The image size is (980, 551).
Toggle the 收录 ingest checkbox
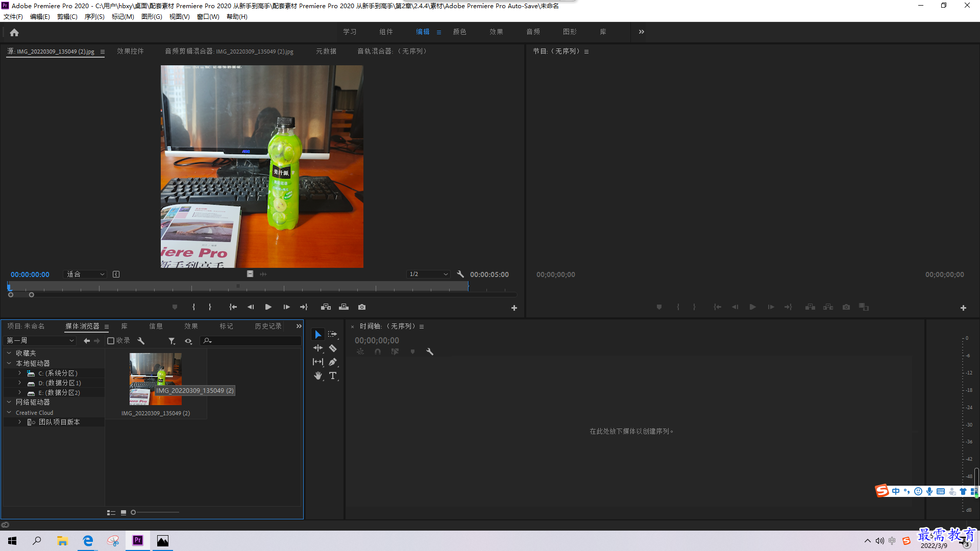coord(111,341)
